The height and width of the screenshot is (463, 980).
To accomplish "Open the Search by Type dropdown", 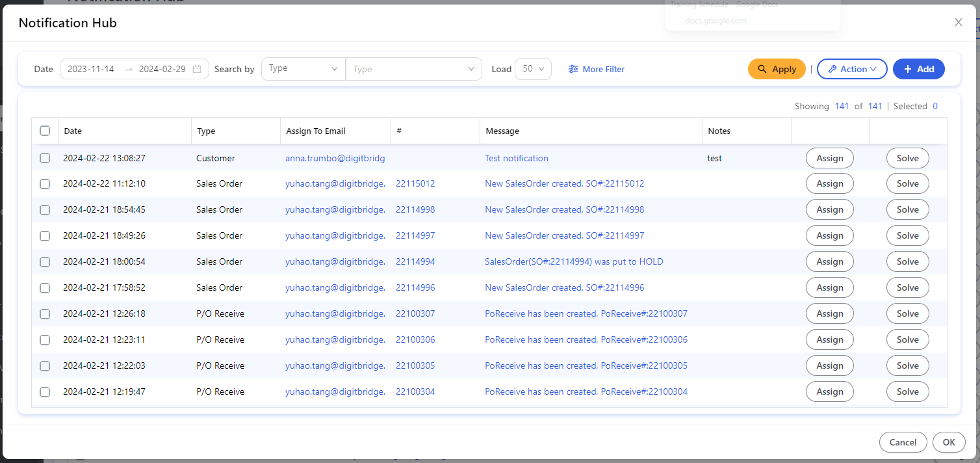I will pyautogui.click(x=303, y=69).
